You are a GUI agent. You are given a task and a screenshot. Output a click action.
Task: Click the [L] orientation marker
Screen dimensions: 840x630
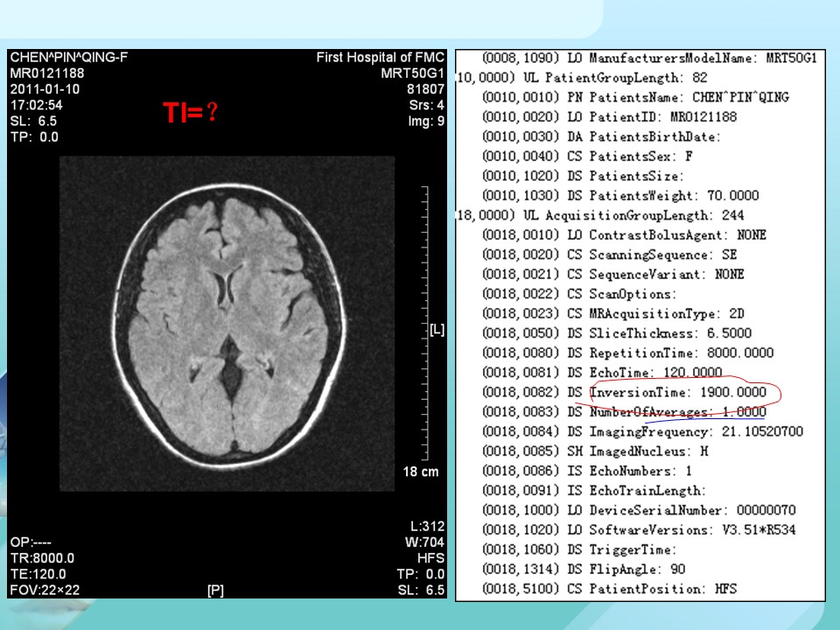[437, 330]
